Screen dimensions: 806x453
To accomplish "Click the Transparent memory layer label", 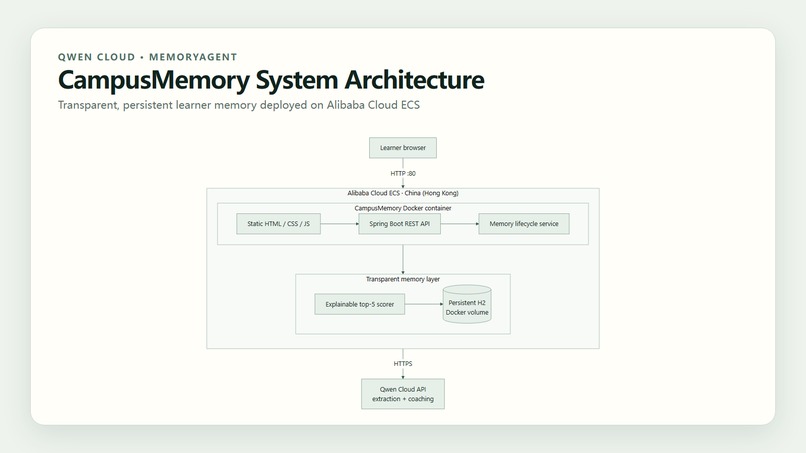I will coord(402,279).
